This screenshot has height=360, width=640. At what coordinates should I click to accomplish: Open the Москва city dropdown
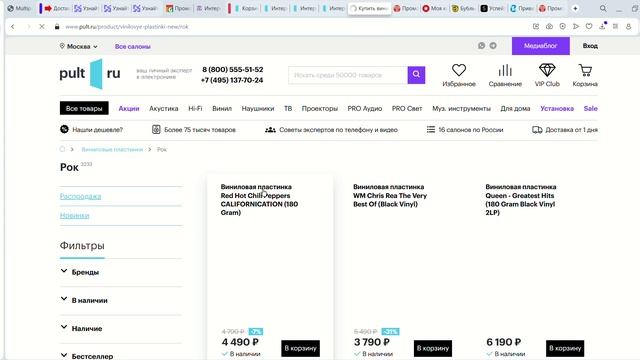click(x=78, y=46)
